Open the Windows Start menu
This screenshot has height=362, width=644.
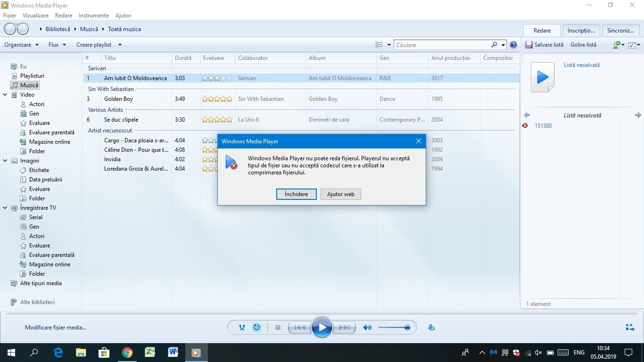11,352
